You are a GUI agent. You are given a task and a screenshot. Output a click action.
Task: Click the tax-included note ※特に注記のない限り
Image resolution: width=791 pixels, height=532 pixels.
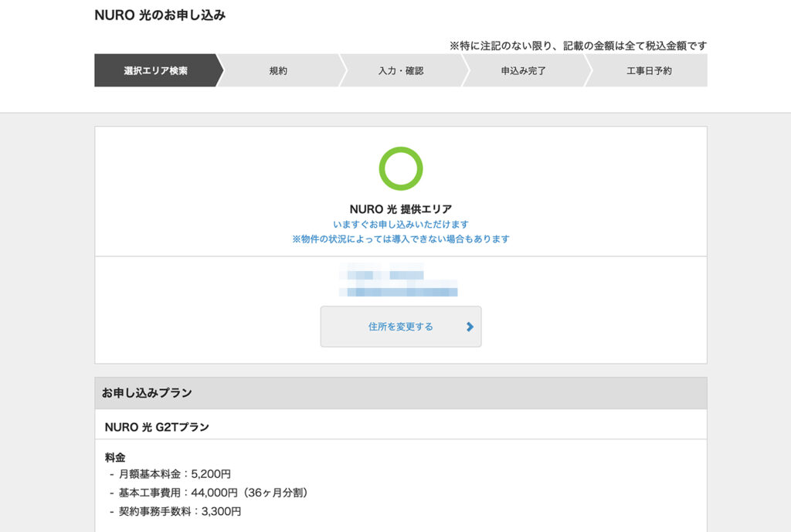pyautogui.click(x=578, y=46)
